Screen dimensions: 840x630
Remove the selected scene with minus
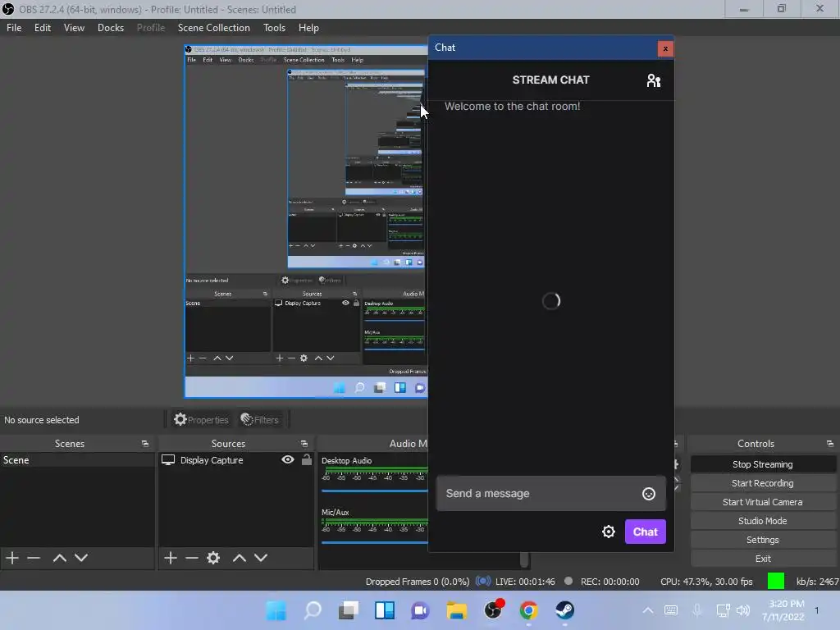(x=34, y=558)
